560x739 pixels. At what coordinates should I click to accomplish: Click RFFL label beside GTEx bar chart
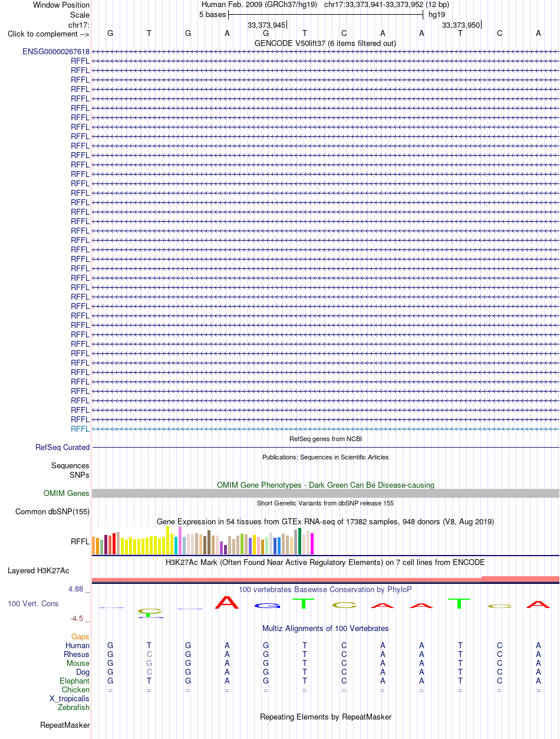click(80, 542)
